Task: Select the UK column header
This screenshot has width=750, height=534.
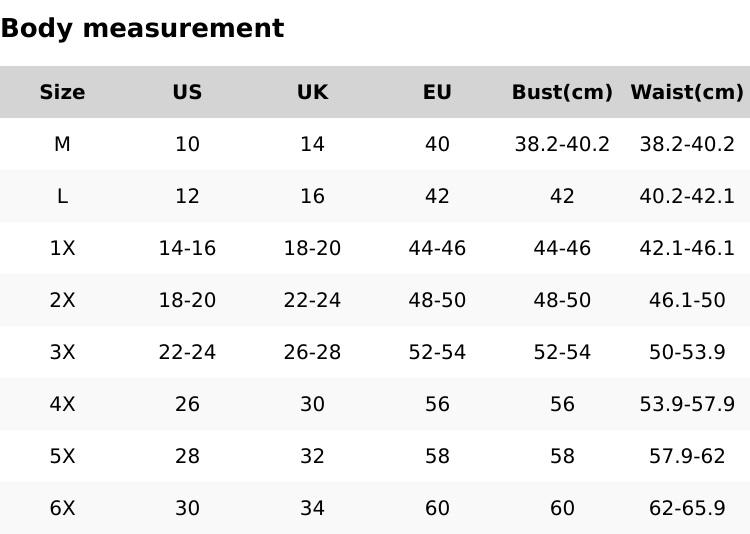Action: point(312,92)
